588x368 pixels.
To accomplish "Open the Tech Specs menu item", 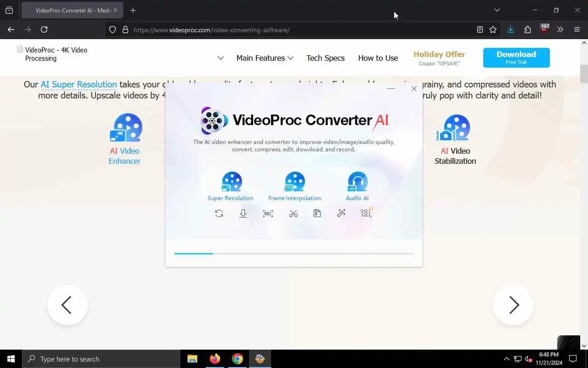I will [325, 58].
